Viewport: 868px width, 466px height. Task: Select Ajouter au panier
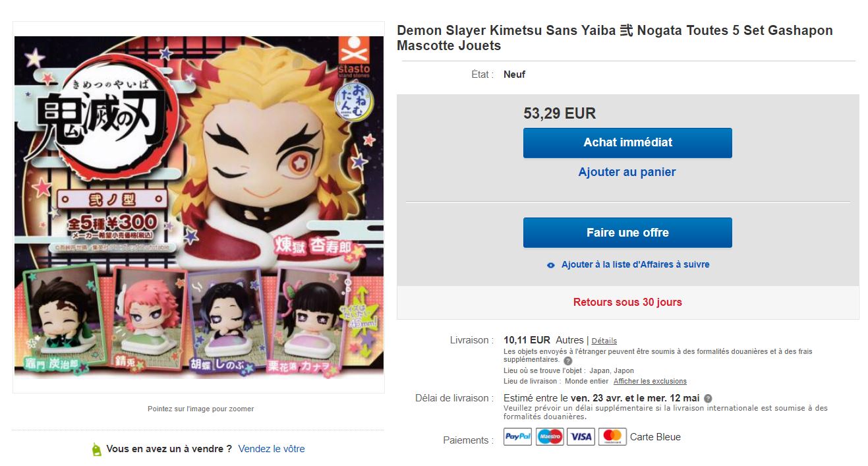(x=627, y=172)
